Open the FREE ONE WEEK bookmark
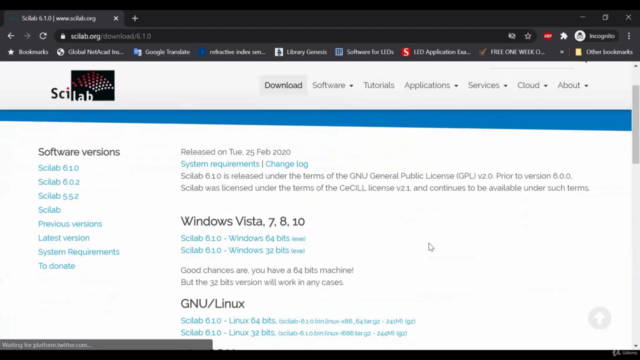Image resolution: width=640 pixels, height=360 pixels. coord(512,52)
